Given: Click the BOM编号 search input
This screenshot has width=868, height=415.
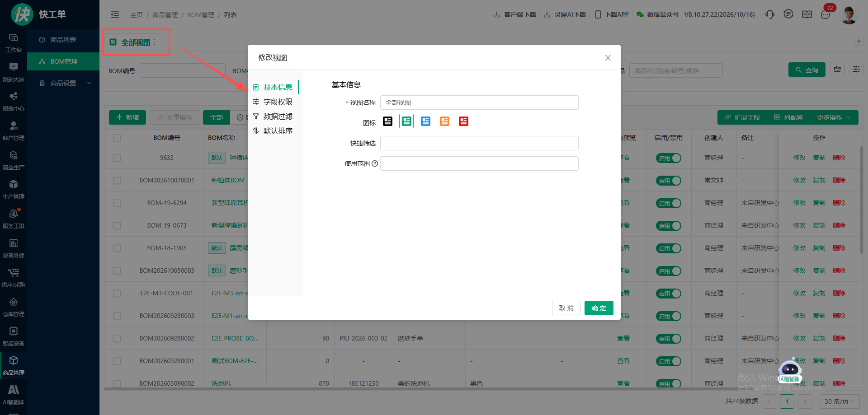Looking at the screenshot, I should pos(183,70).
